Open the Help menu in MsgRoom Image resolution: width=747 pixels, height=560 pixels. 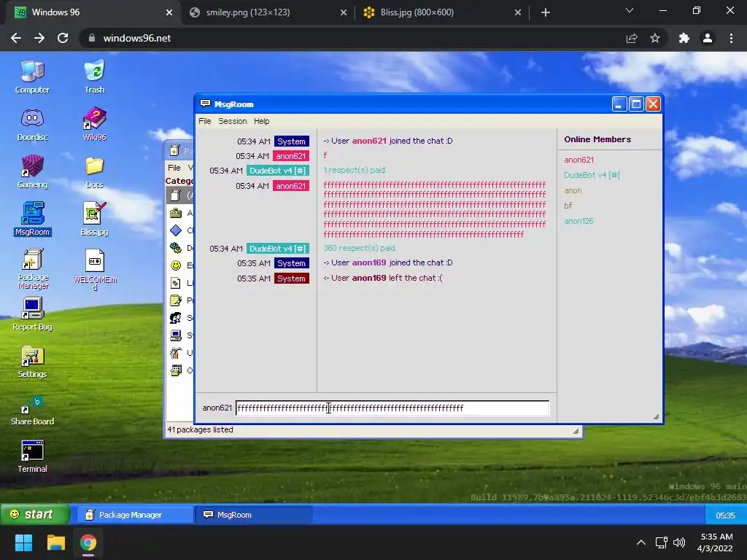(261, 121)
